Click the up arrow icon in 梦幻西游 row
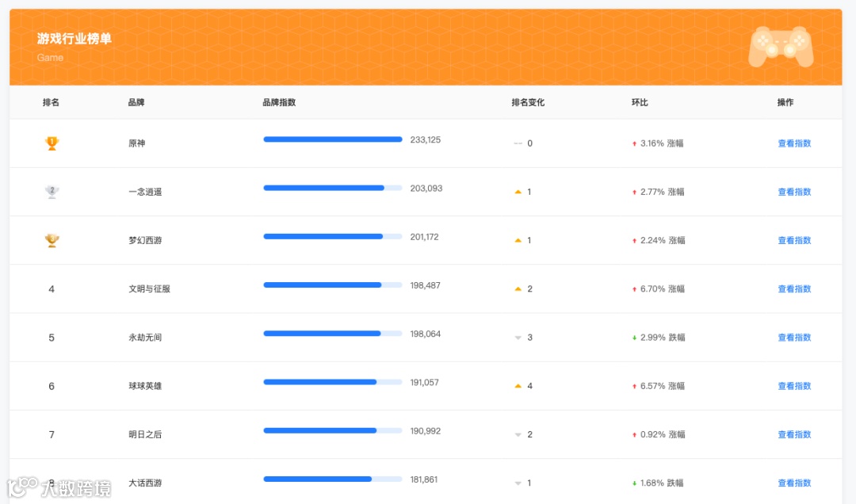Image resolution: width=856 pixels, height=504 pixels. point(518,241)
